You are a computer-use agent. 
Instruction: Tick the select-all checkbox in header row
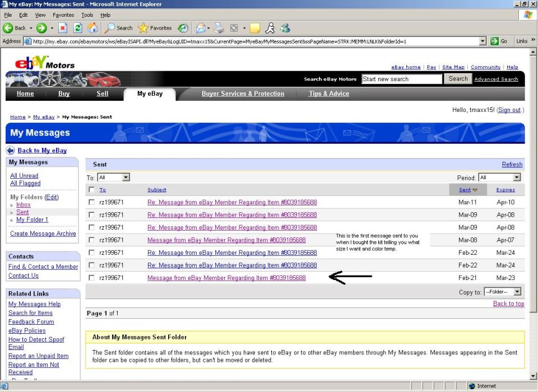(91, 189)
